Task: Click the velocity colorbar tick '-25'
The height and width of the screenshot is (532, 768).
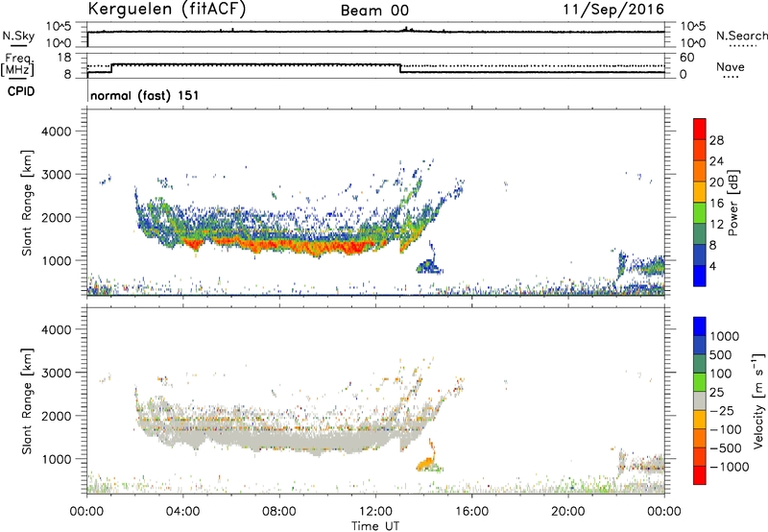Action: pyautogui.click(x=722, y=411)
